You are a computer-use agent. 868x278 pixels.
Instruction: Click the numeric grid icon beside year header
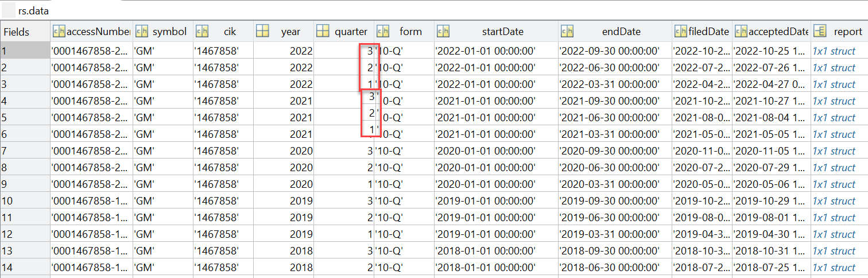[262, 32]
